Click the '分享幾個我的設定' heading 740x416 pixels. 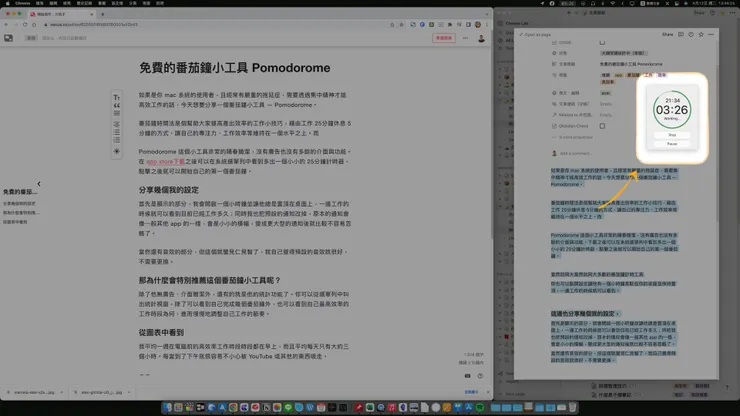point(168,190)
